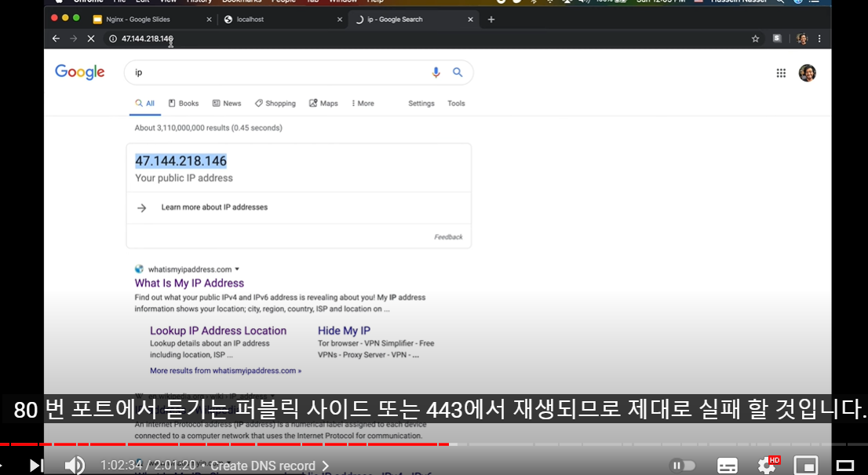
Task: Stop page loading with the X button
Action: [x=91, y=38]
